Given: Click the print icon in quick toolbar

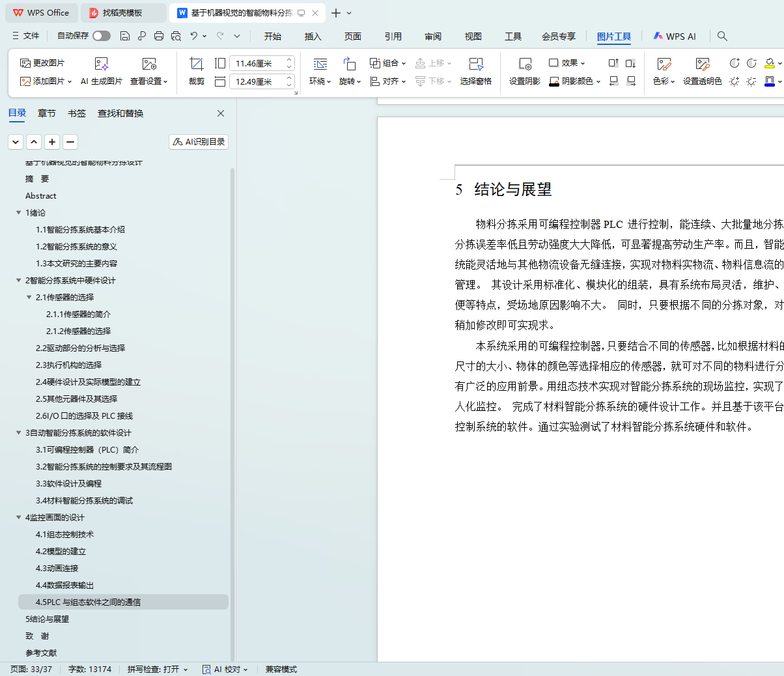Looking at the screenshot, I should click(x=158, y=36).
